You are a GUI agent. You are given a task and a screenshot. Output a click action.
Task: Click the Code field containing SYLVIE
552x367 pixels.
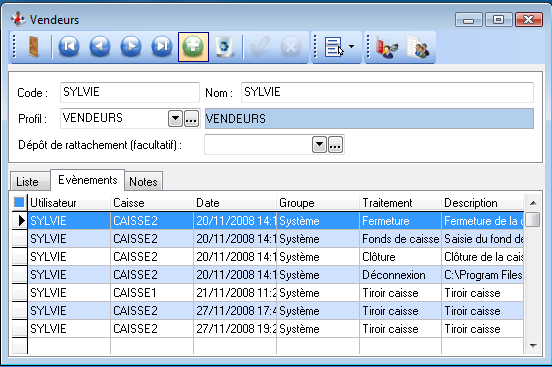click(130, 92)
